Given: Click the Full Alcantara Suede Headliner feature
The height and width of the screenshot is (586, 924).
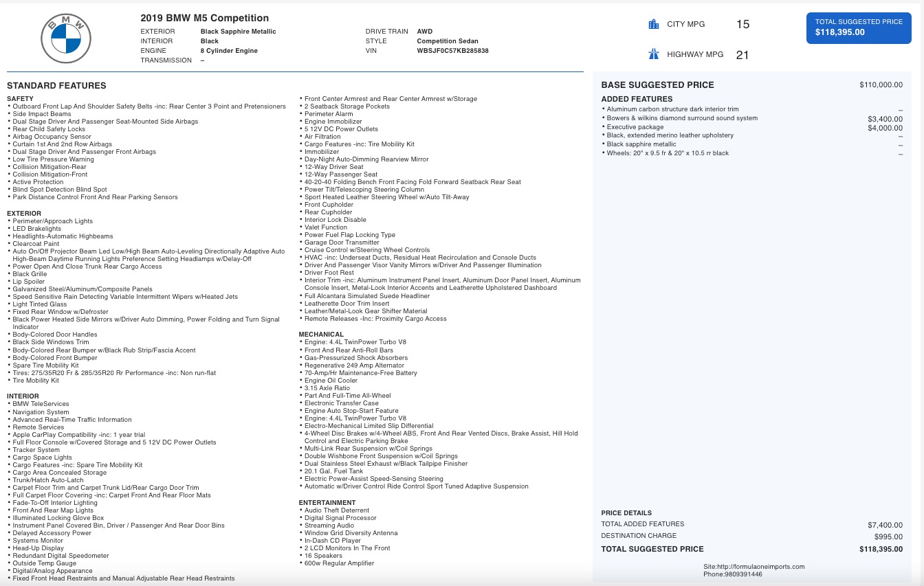Looking at the screenshot, I should [364, 296].
